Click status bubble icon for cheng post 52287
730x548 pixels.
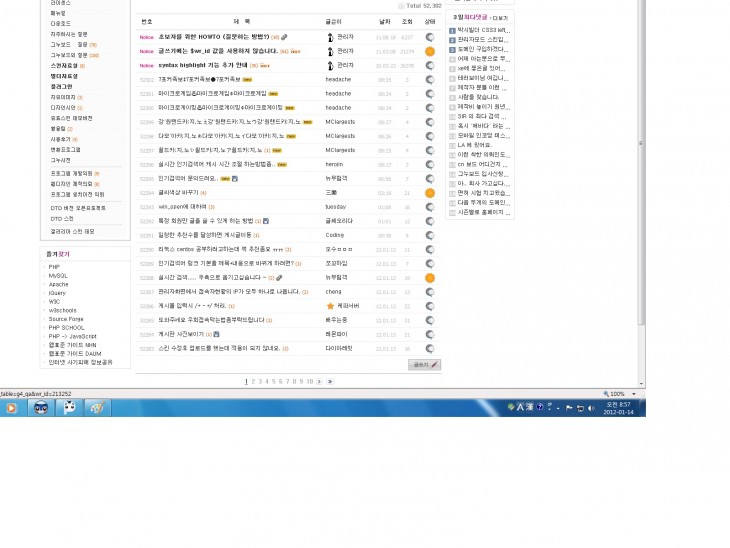(x=430, y=292)
